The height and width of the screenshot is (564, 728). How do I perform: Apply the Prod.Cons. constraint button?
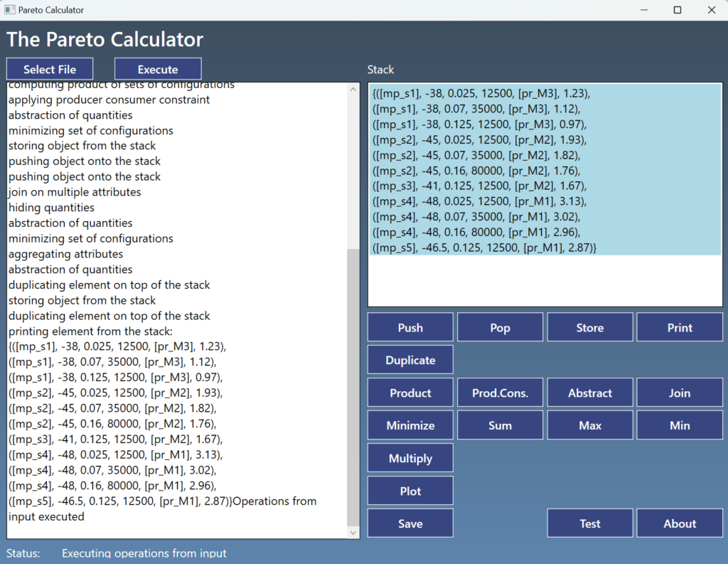click(x=500, y=393)
